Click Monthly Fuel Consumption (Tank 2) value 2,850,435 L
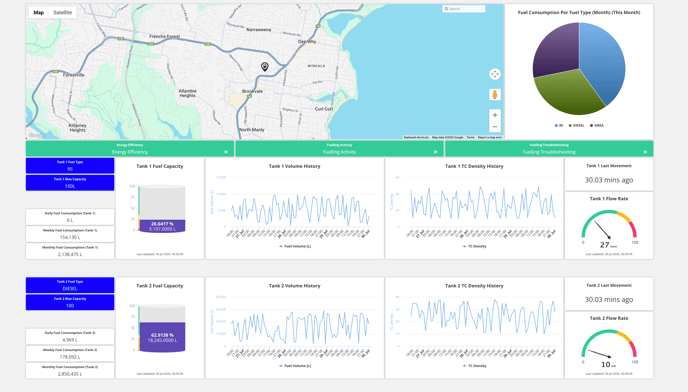 (70, 374)
